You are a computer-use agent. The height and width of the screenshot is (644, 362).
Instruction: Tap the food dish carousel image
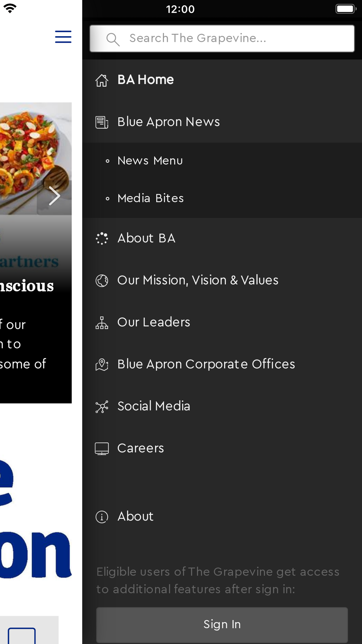(x=35, y=158)
